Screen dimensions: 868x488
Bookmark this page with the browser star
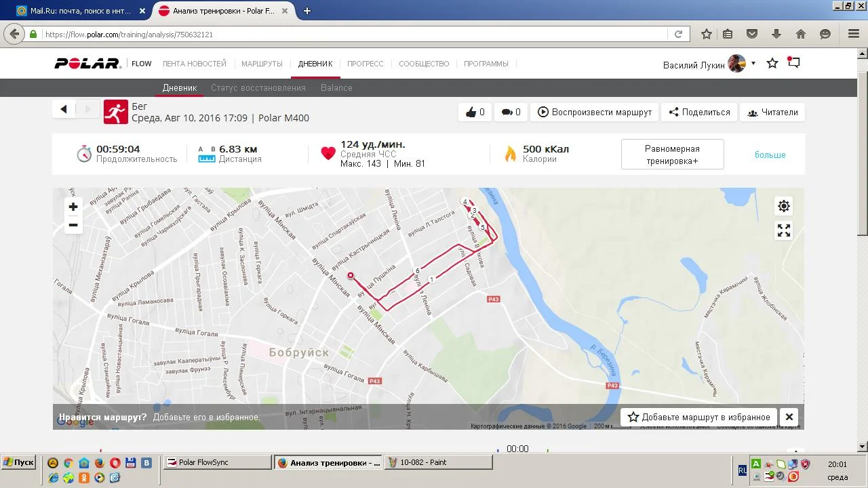click(x=706, y=34)
